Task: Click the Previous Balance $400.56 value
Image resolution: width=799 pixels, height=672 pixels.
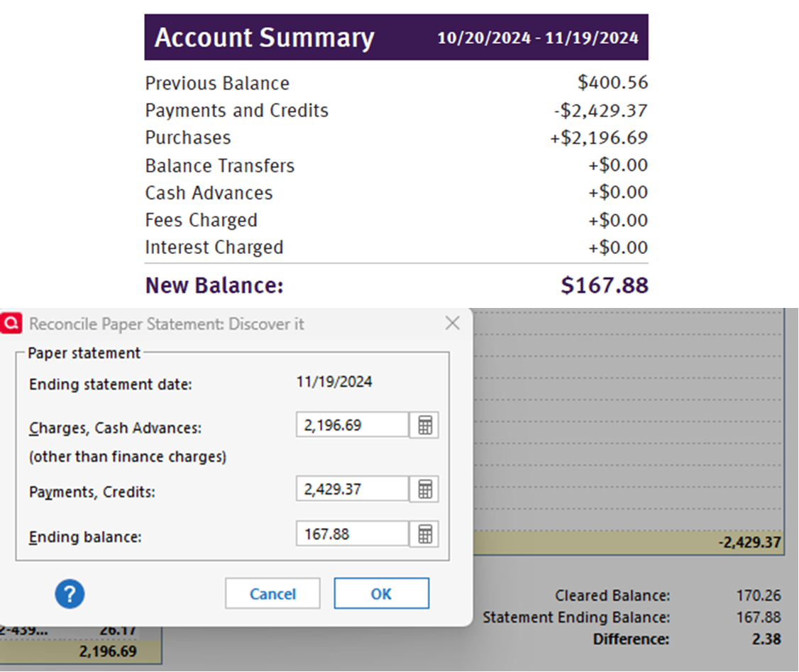Action: coord(612,82)
